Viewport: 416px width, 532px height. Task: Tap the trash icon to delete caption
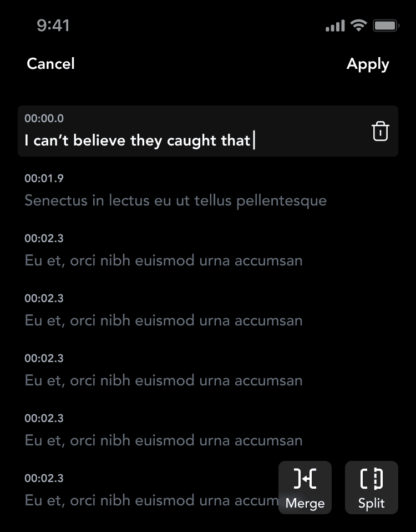click(x=381, y=132)
